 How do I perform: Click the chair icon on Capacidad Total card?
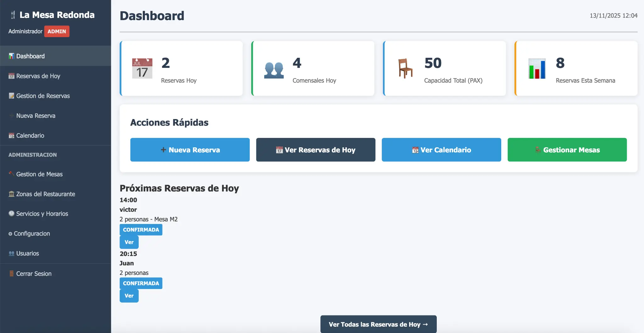coord(405,68)
